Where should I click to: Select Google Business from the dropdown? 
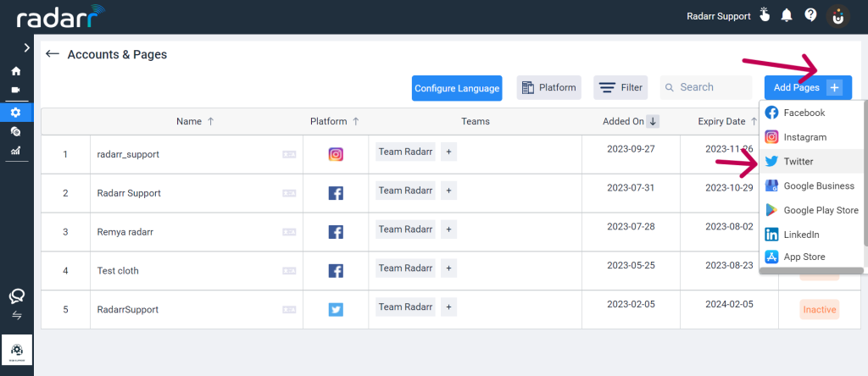(811, 185)
